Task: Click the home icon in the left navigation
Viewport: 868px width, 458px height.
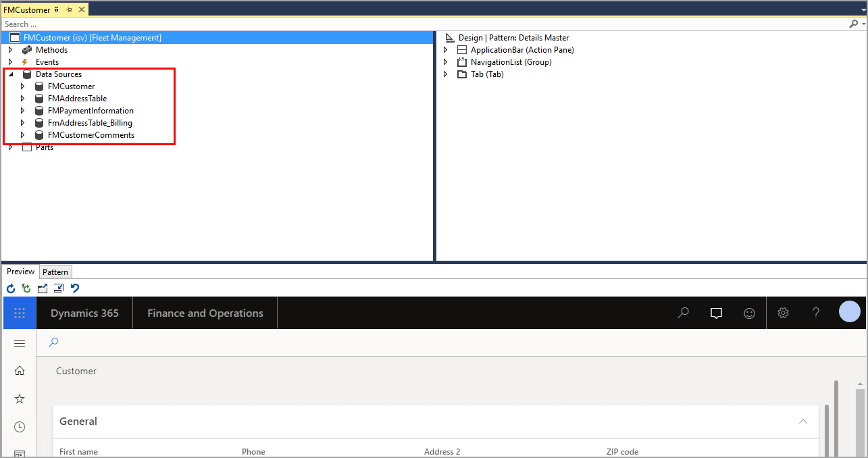Action: click(19, 370)
